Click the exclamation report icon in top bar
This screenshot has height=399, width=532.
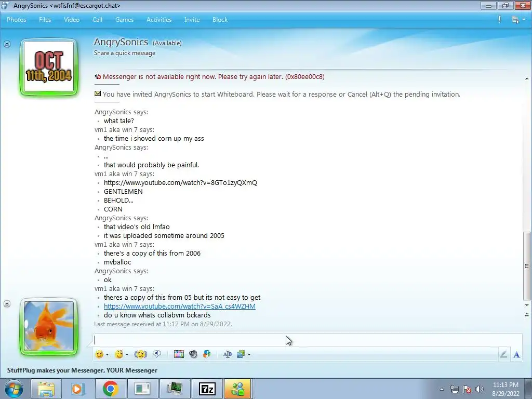(x=499, y=19)
